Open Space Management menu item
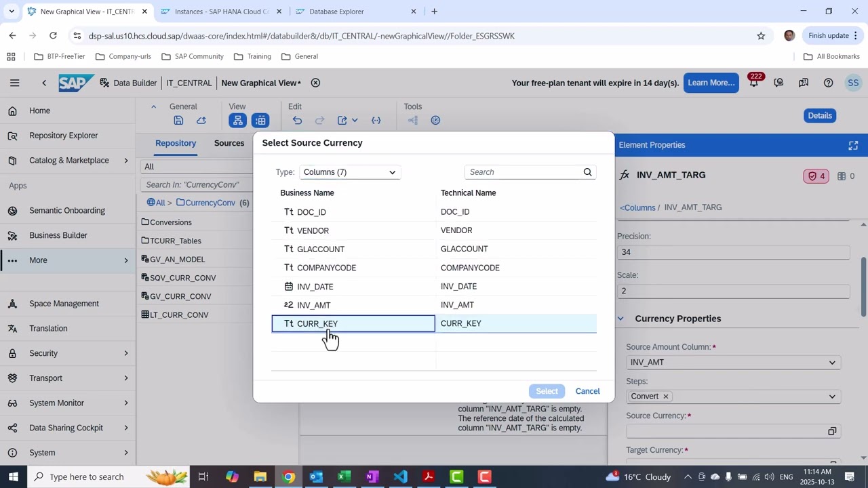Screen dimensions: 868x488 coord(68,303)
